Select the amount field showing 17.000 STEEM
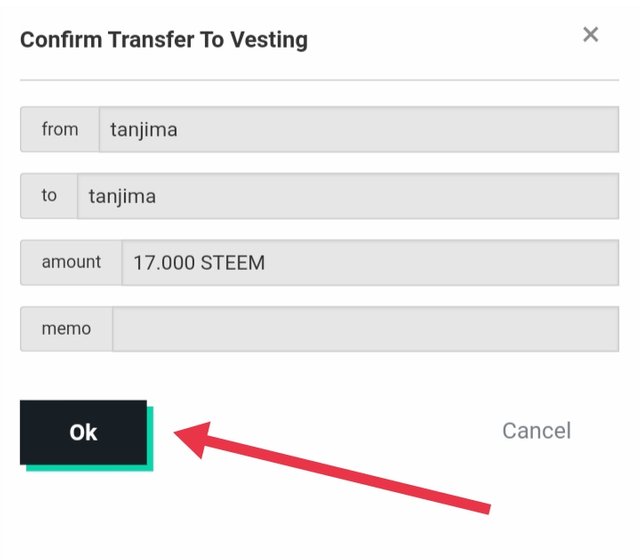Viewport: 640px width, 560px height. 370,262
